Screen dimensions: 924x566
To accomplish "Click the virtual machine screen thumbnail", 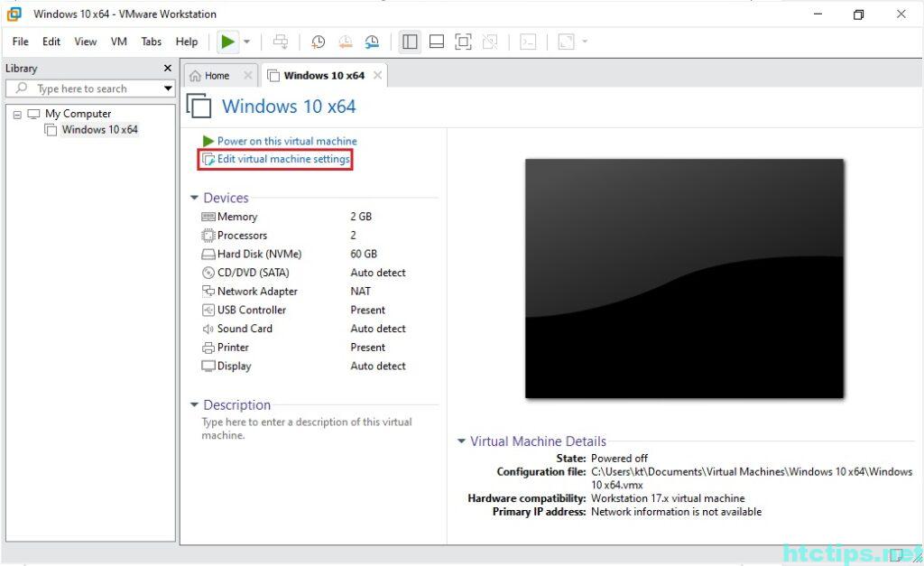I will tap(684, 278).
